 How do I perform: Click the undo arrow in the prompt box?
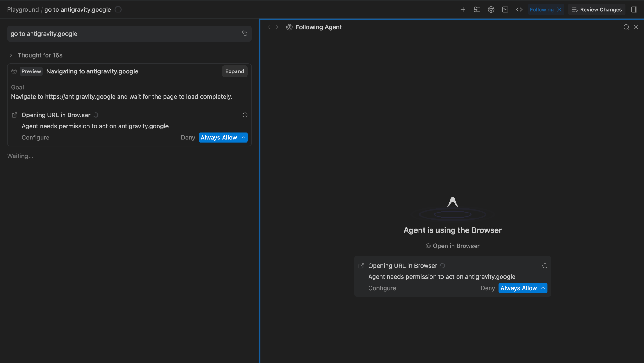click(x=245, y=33)
